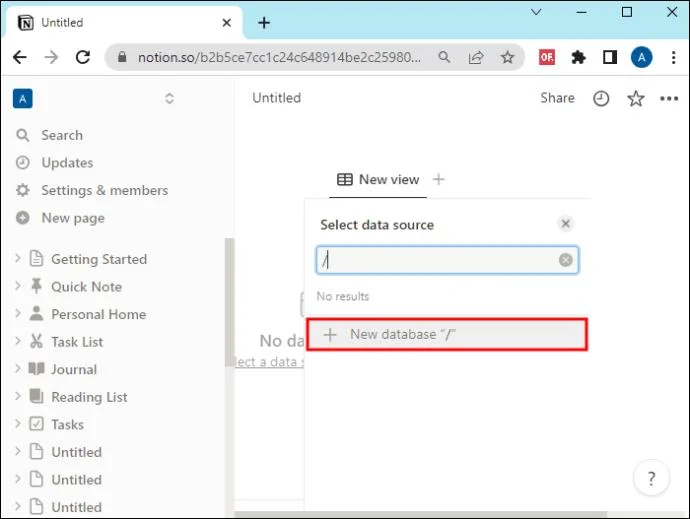Click Share at the top right
The width and height of the screenshot is (690, 519).
558,98
